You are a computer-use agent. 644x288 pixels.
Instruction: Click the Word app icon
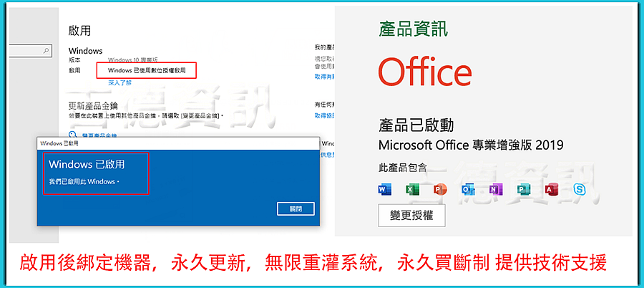[384, 190]
